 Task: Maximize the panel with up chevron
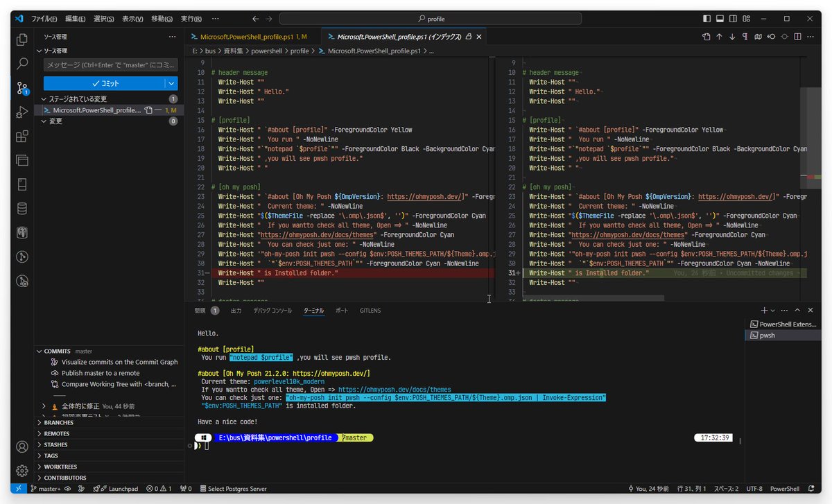tap(797, 311)
